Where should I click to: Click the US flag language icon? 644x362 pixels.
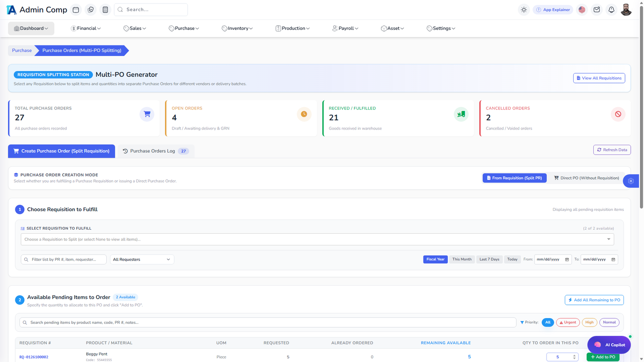(x=582, y=10)
